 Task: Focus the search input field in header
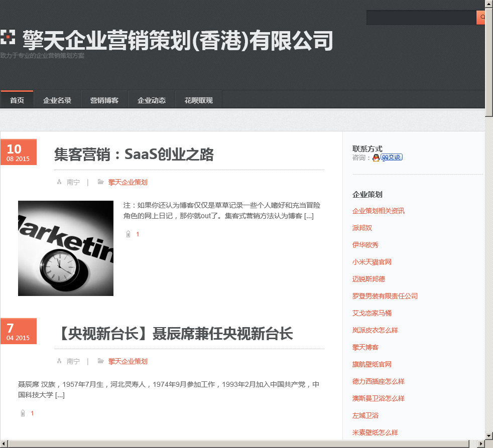(421, 17)
